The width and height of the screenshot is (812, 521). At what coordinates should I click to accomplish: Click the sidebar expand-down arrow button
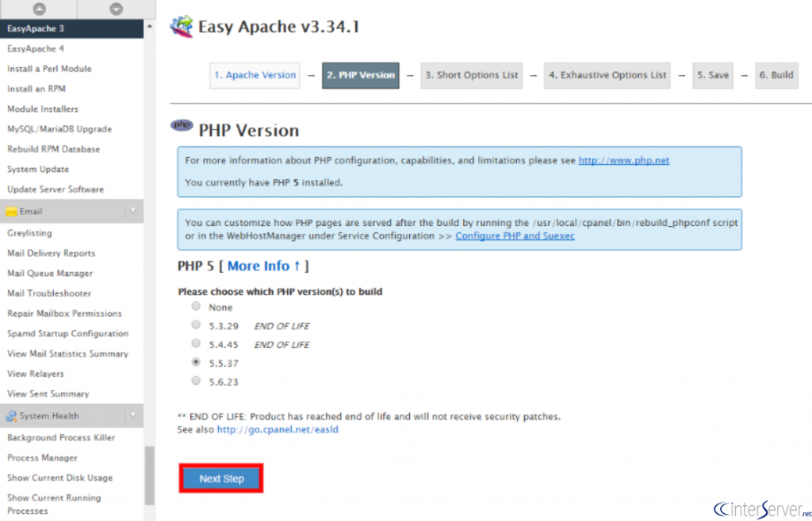(117, 9)
